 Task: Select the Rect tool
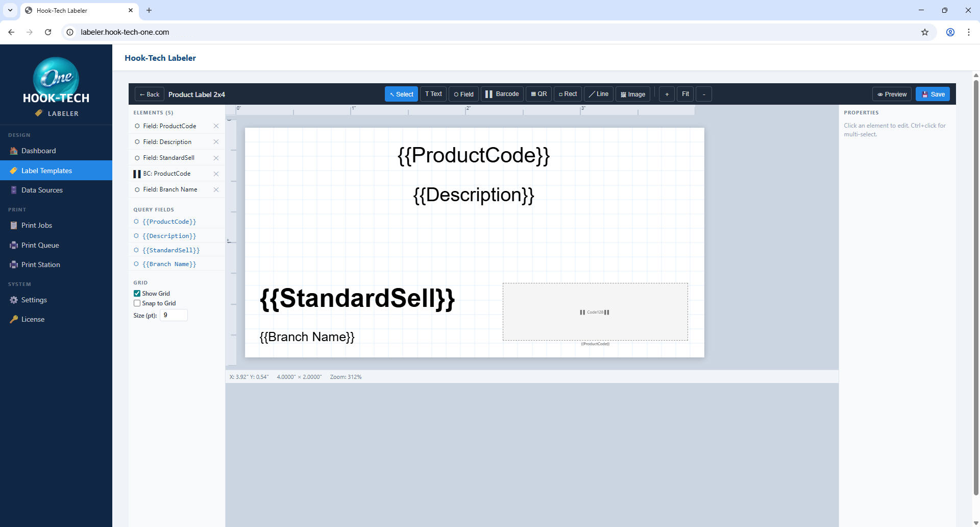click(x=567, y=94)
